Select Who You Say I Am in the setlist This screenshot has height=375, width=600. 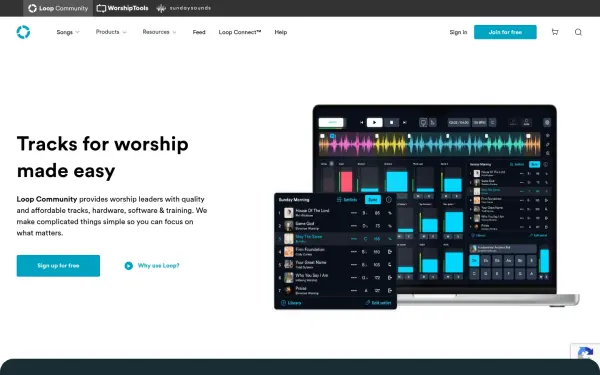(336, 277)
